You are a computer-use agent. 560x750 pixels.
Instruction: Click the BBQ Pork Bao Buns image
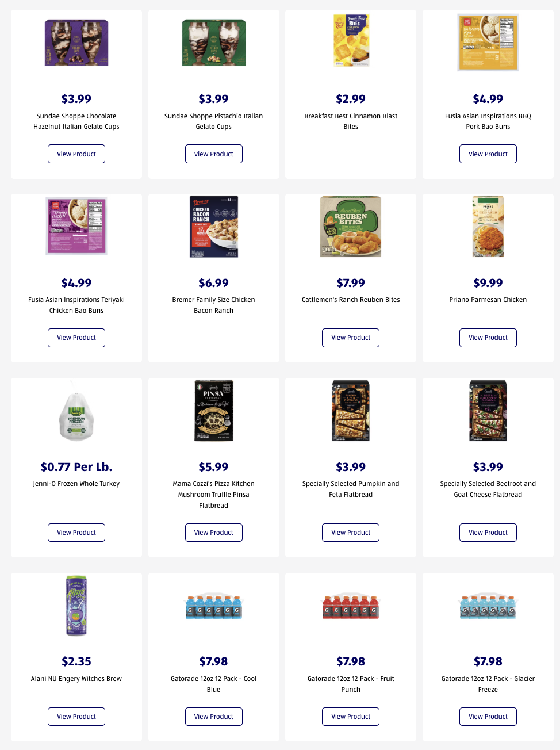tap(488, 43)
